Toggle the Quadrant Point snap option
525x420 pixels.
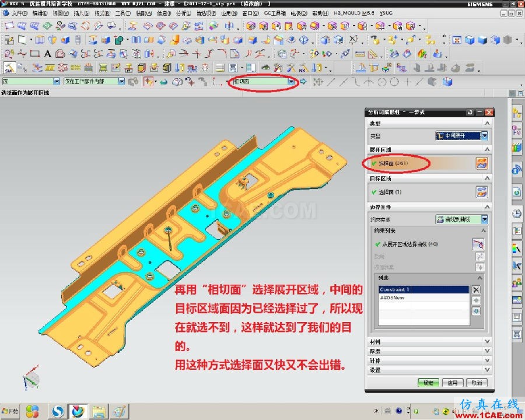point(394,82)
